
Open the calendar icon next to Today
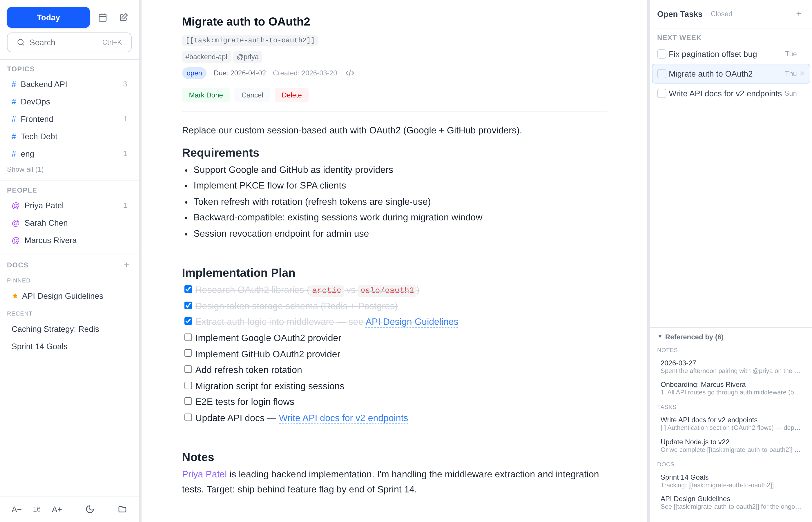(x=103, y=17)
